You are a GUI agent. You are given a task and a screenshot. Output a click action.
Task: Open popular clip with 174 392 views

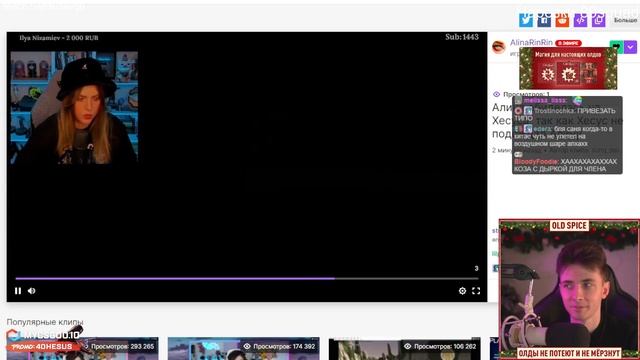[x=244, y=349]
